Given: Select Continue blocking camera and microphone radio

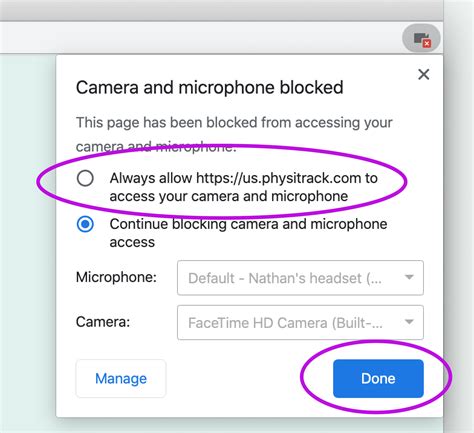Looking at the screenshot, I should pos(85,224).
